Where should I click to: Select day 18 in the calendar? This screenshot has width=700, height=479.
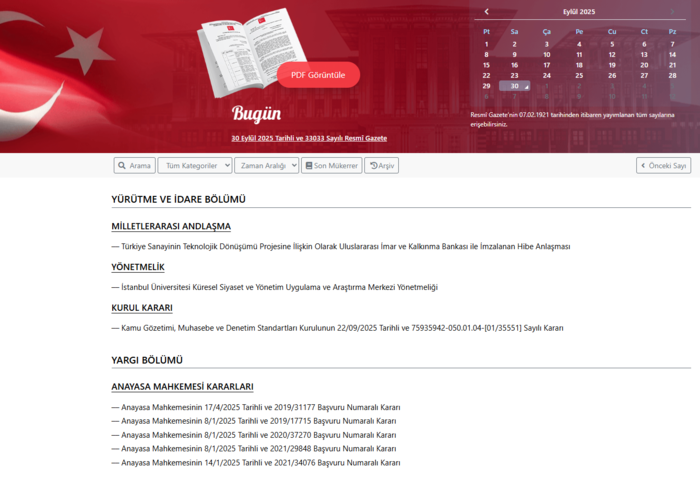pyautogui.click(x=579, y=65)
